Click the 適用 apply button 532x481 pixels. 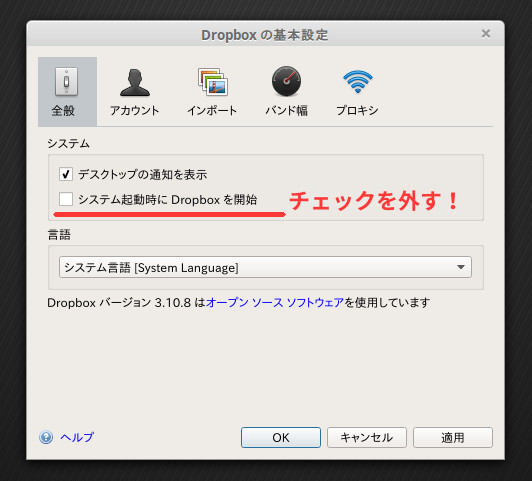(x=453, y=438)
